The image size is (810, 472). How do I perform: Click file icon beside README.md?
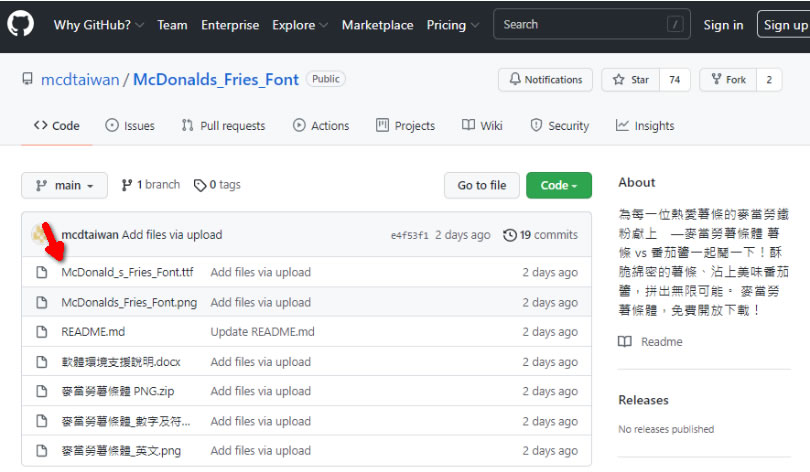(x=42, y=332)
